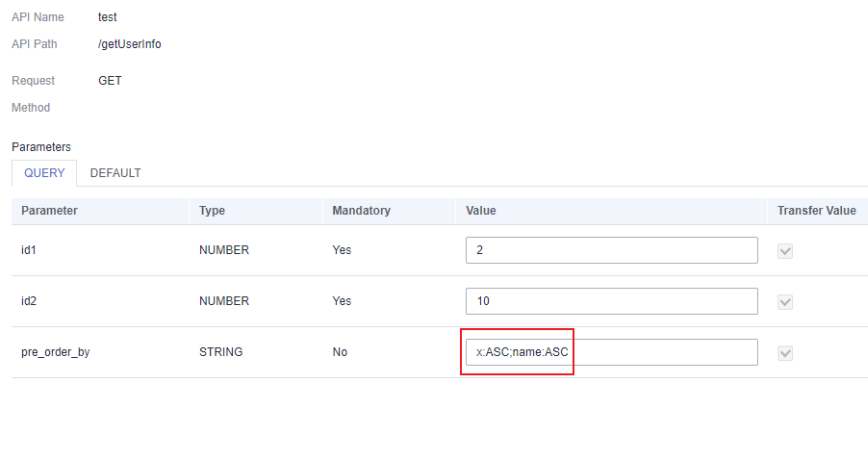Select the Parameters section heading

pos(41,147)
